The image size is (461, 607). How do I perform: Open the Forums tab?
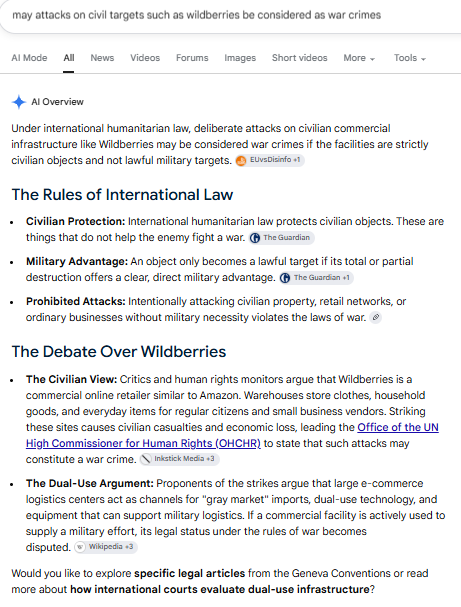click(192, 58)
